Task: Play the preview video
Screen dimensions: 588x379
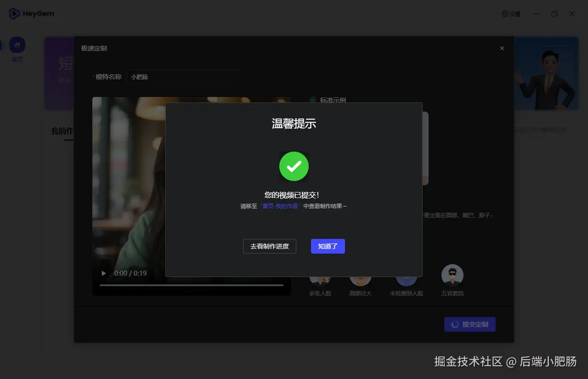Action: pos(103,273)
